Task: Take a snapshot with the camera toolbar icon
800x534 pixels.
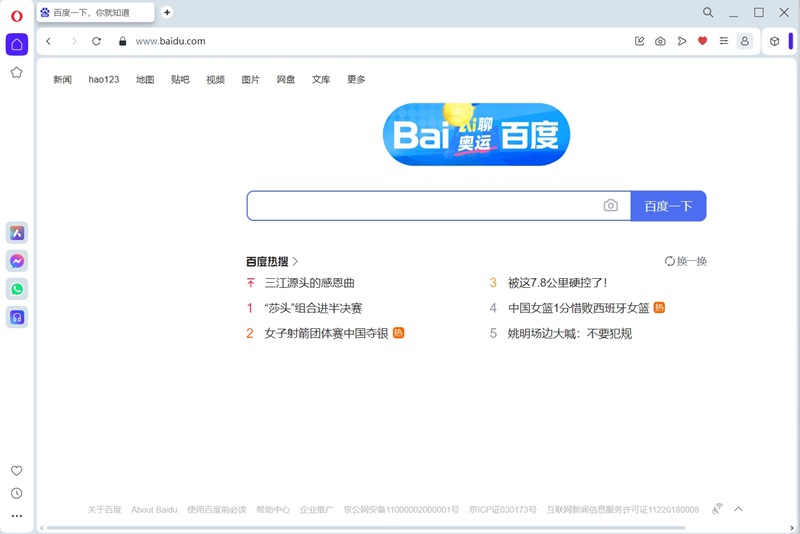Action: click(x=660, y=41)
